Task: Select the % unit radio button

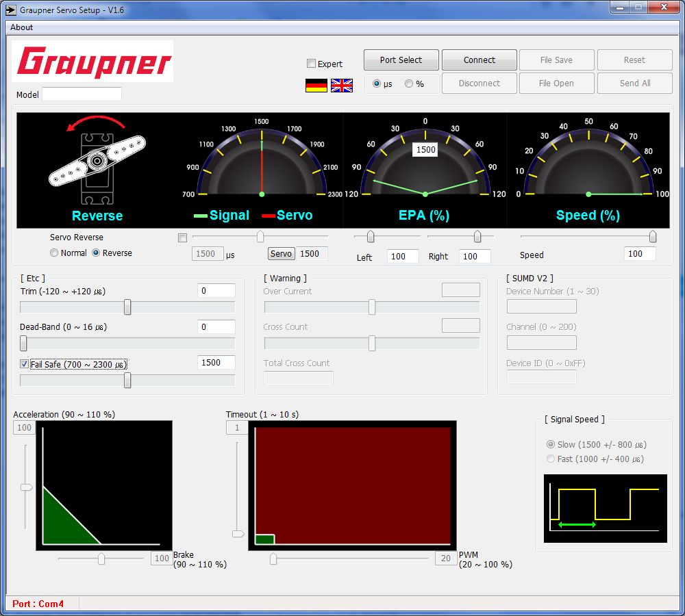Action: point(409,84)
